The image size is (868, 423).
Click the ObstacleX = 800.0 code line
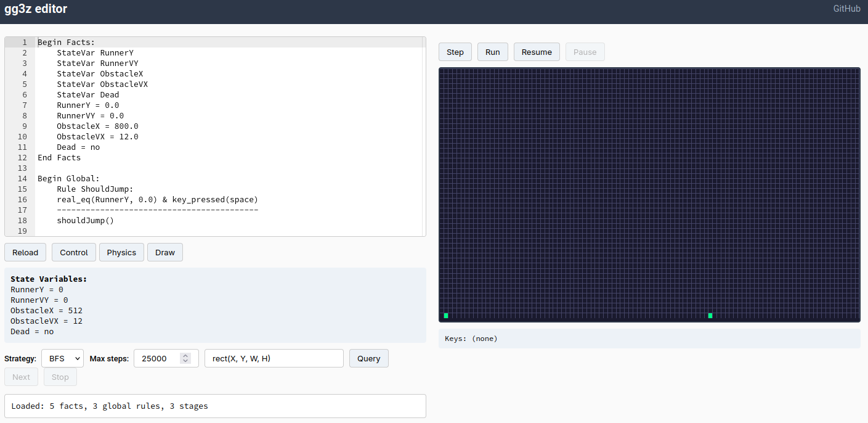coord(97,126)
